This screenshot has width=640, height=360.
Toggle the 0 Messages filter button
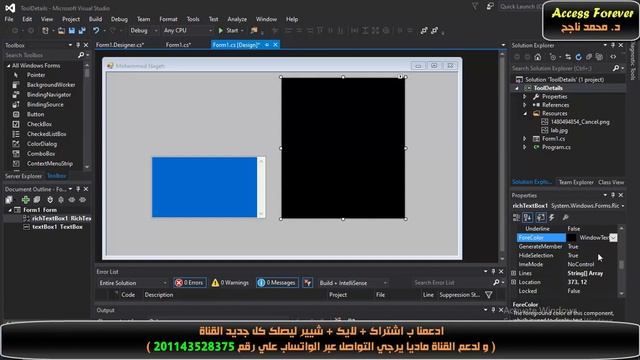point(277,282)
